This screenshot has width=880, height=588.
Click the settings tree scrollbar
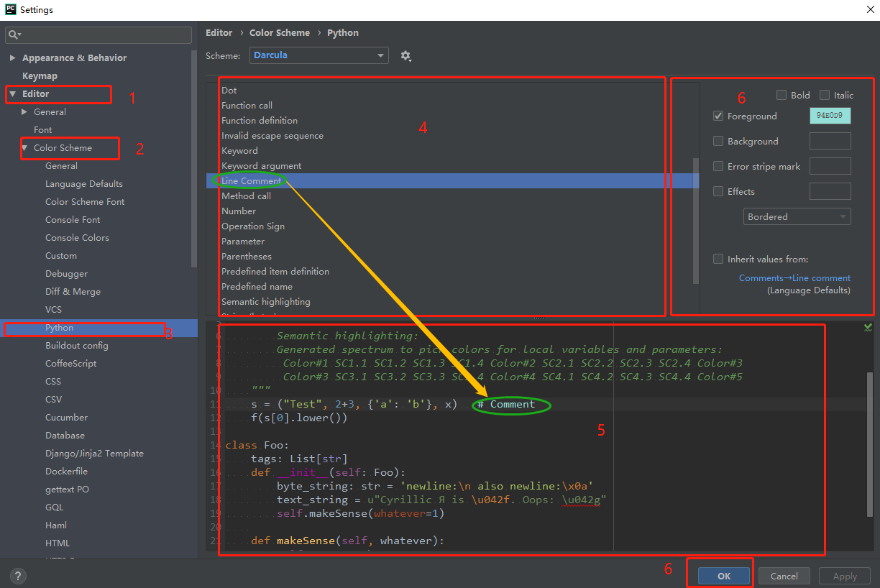tap(194, 158)
